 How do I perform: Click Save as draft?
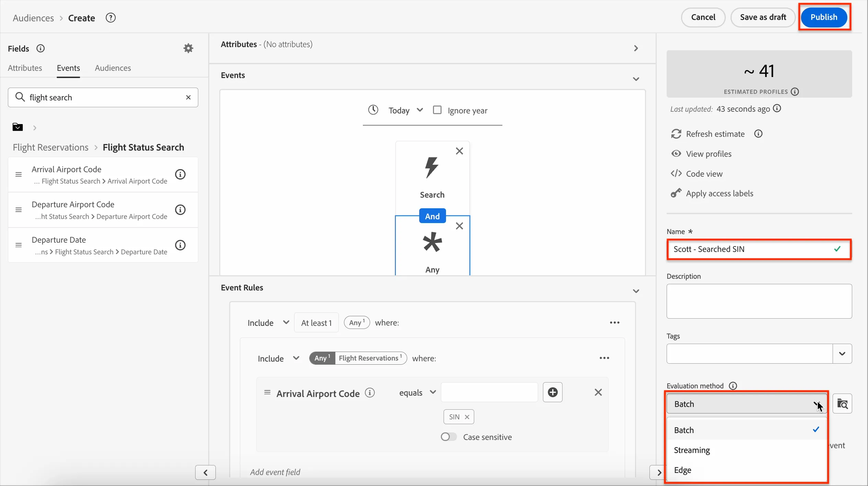click(763, 17)
